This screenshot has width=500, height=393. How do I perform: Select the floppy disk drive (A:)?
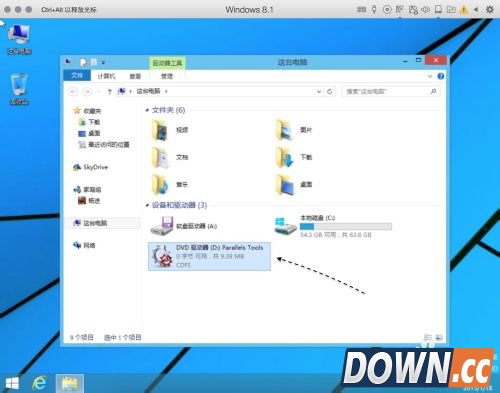coord(184,226)
